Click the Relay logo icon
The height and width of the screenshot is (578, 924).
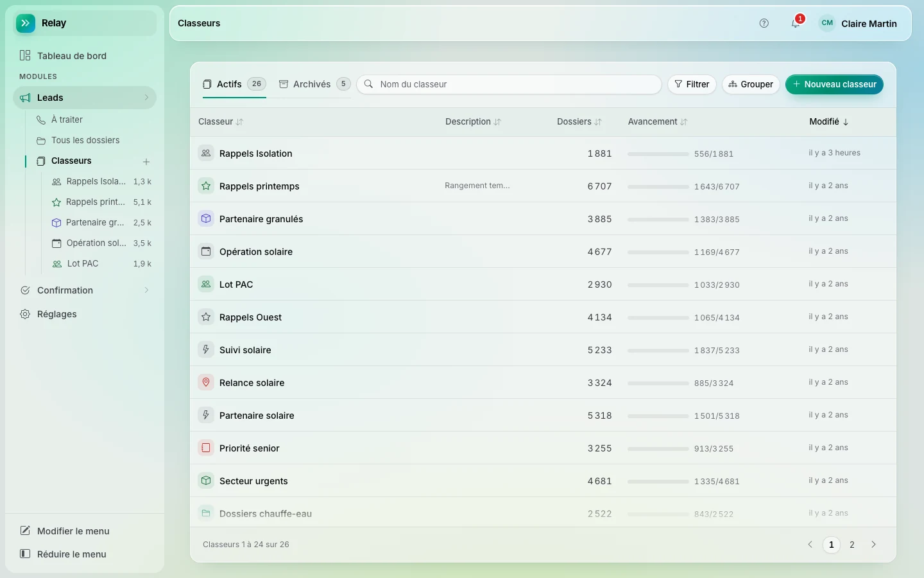tap(25, 23)
